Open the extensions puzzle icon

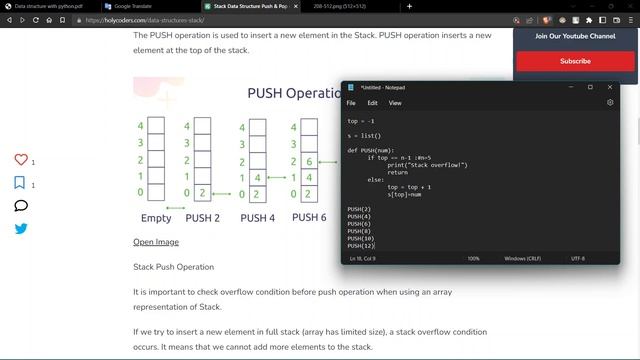coord(589,20)
